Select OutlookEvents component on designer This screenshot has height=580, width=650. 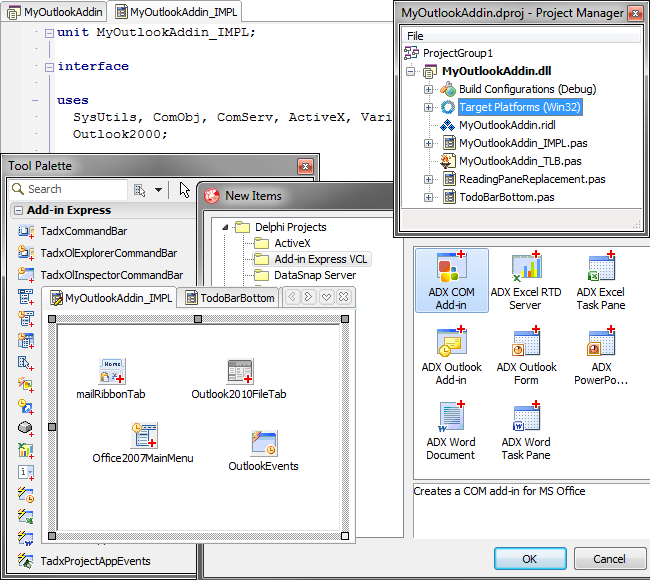[x=264, y=451]
